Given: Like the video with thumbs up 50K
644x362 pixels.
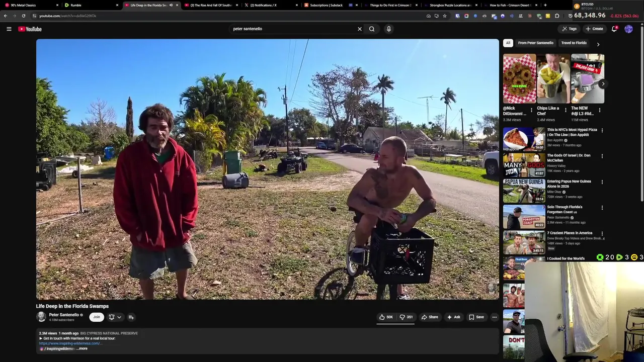Looking at the screenshot, I should (x=386, y=317).
